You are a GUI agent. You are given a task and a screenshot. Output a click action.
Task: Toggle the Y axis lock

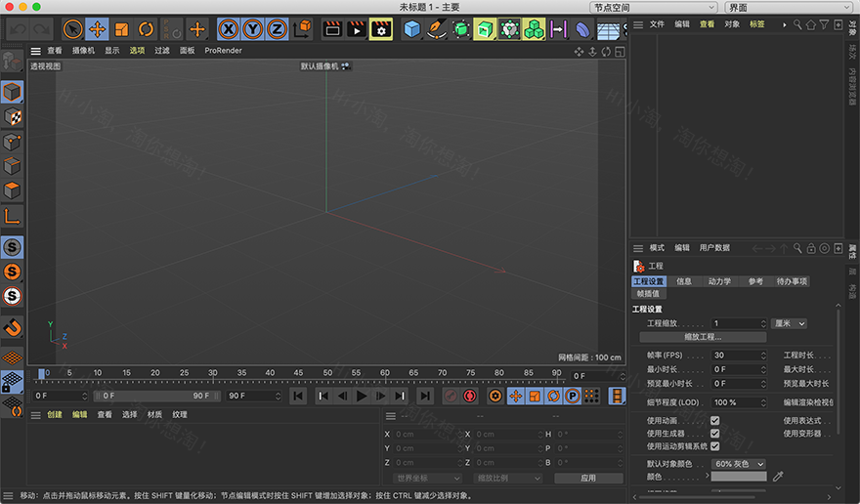click(252, 29)
